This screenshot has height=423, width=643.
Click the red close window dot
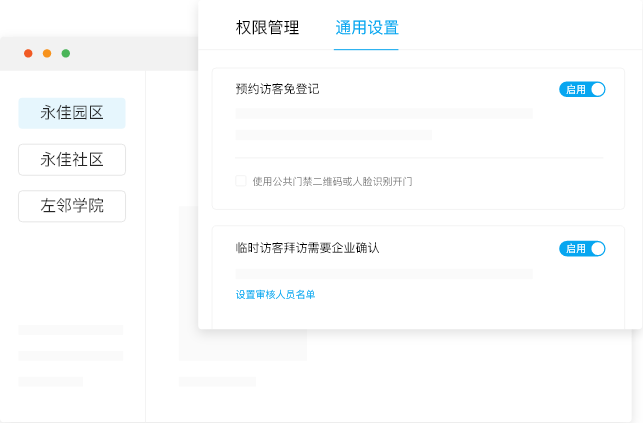click(x=28, y=53)
